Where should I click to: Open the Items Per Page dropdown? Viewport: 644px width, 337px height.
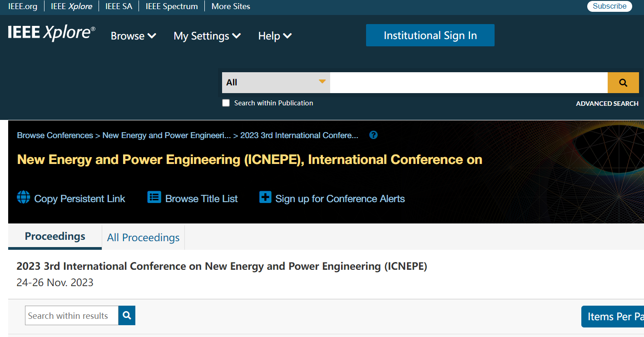click(x=612, y=317)
